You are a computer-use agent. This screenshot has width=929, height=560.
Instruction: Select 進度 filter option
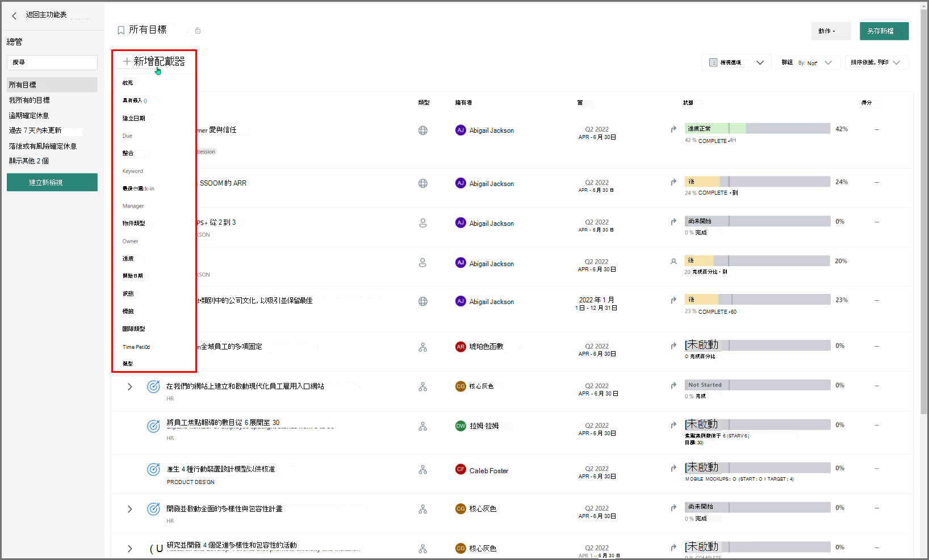click(128, 259)
